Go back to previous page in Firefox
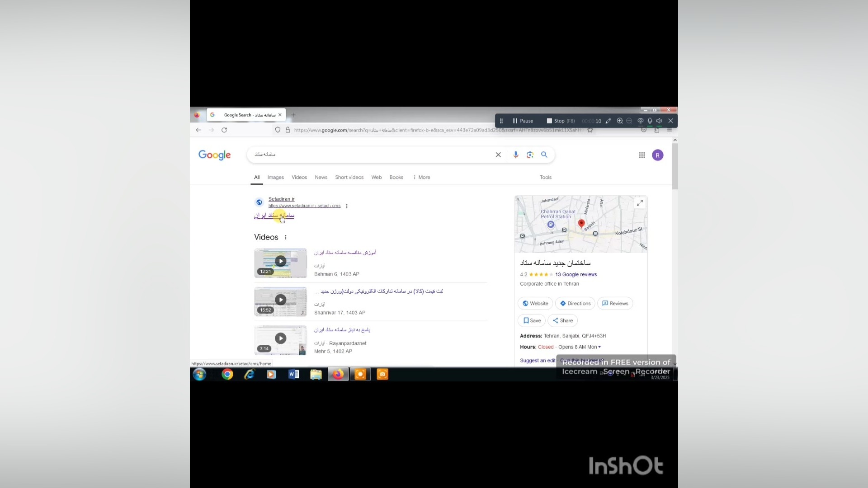Screen dimensions: 868x488 (x=198, y=130)
